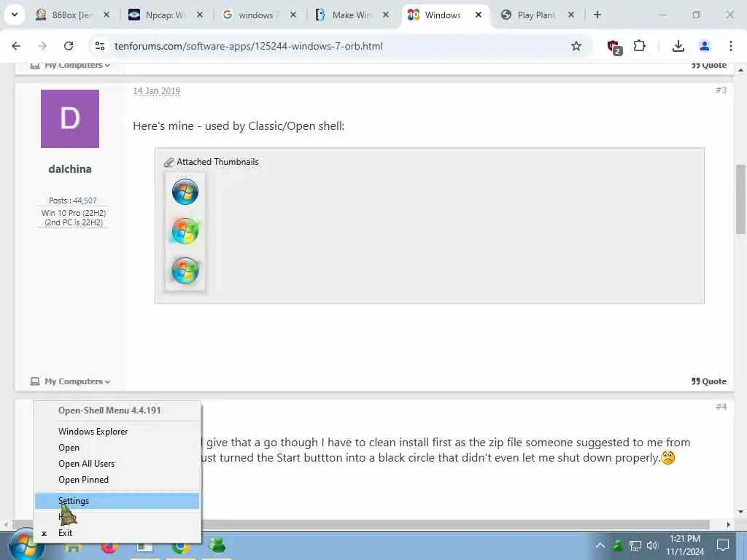
Task: Expand My Computers under dalchina's post
Action: [71, 381]
